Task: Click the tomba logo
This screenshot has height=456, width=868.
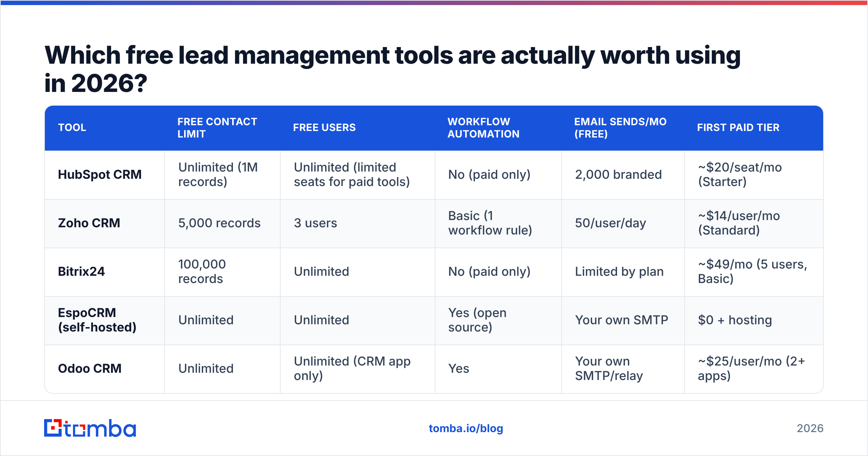Action: pyautogui.click(x=90, y=428)
